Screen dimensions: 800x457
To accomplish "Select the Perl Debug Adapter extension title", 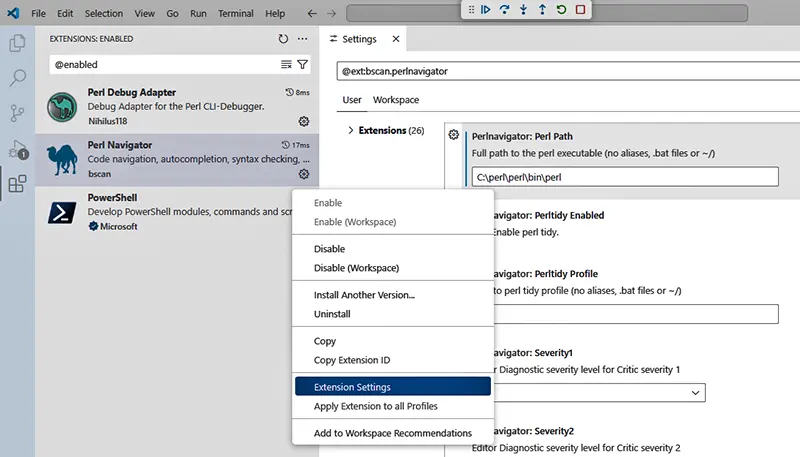I will coord(132,92).
